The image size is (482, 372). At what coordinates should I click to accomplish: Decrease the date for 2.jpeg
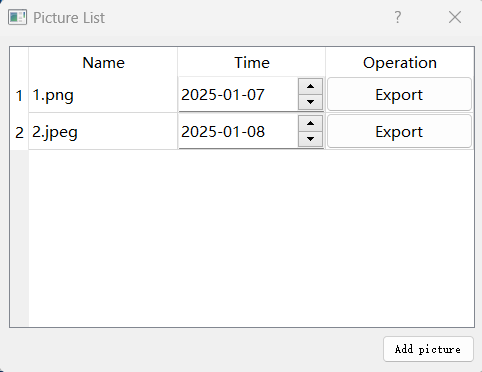(x=310, y=139)
